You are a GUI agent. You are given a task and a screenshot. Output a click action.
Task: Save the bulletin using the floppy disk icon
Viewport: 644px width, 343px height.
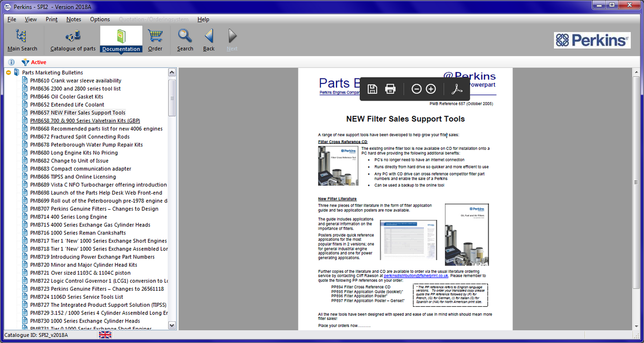tap(372, 89)
